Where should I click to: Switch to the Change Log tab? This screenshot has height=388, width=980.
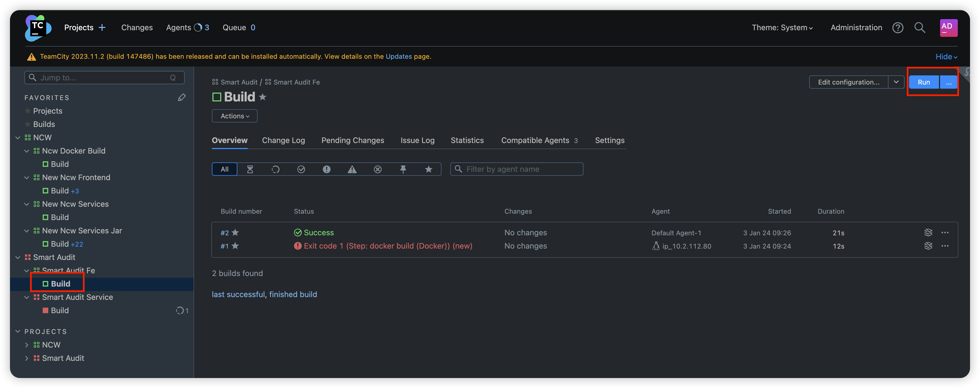[x=283, y=140]
